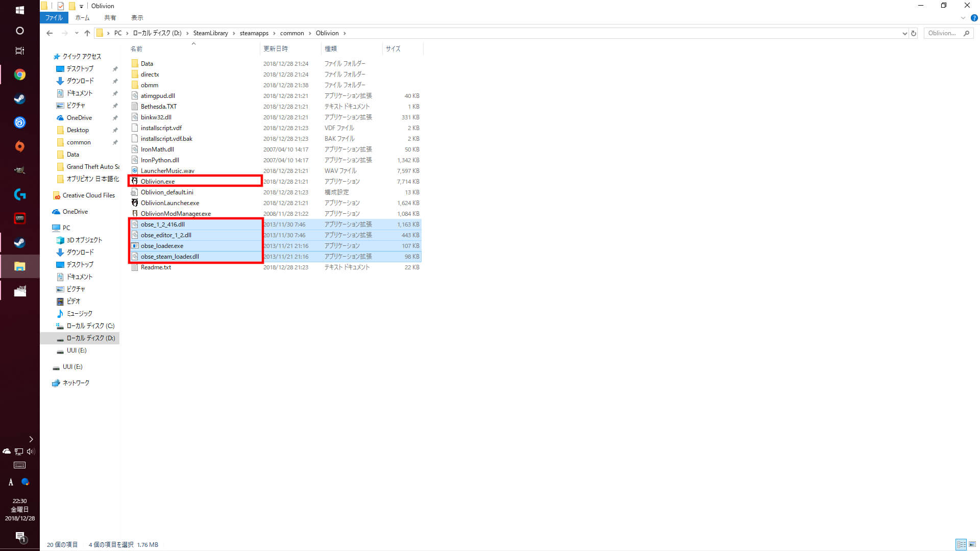Viewport: 980px width, 551px height.
Task: Open Creative Cloud Files in sidebar
Action: click(x=88, y=195)
